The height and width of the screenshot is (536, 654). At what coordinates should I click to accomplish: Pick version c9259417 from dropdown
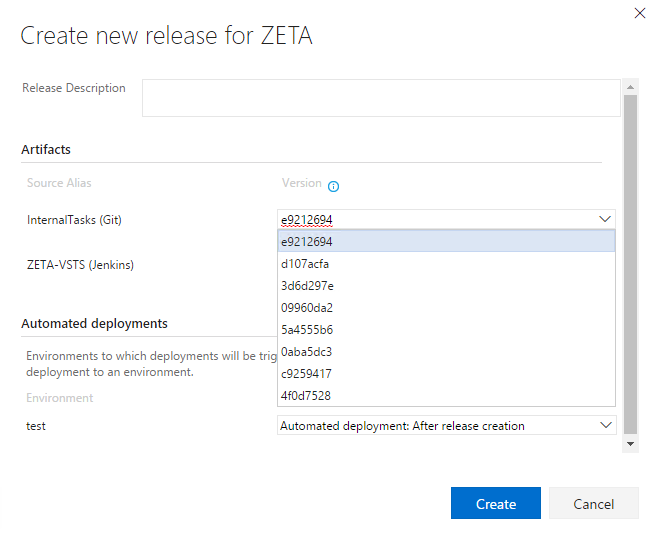[x=445, y=374]
